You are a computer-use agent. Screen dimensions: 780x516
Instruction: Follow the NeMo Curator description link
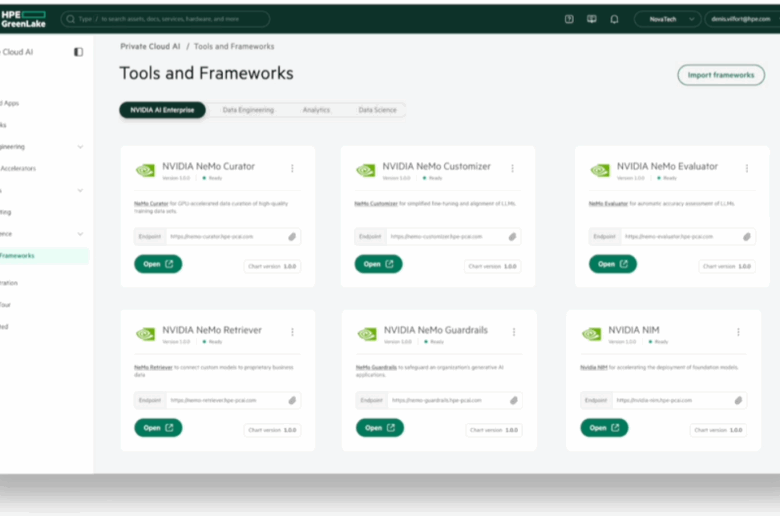coord(151,204)
